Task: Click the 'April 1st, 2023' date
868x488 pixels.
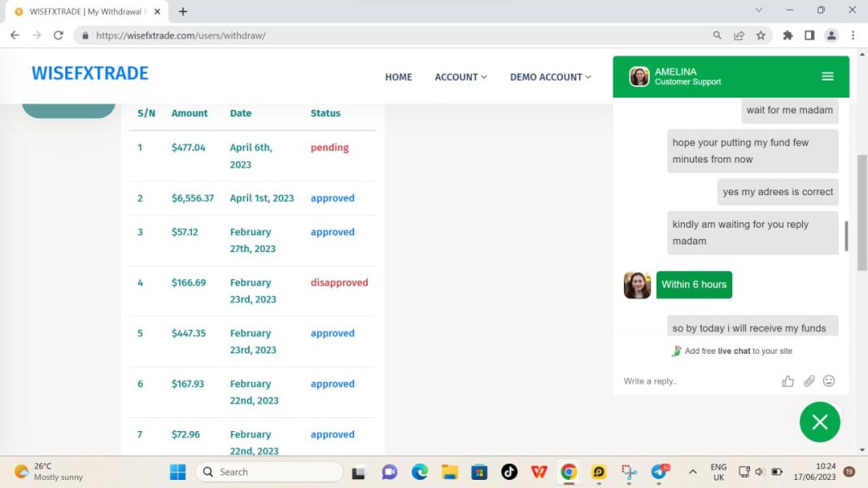Action: 262,198
